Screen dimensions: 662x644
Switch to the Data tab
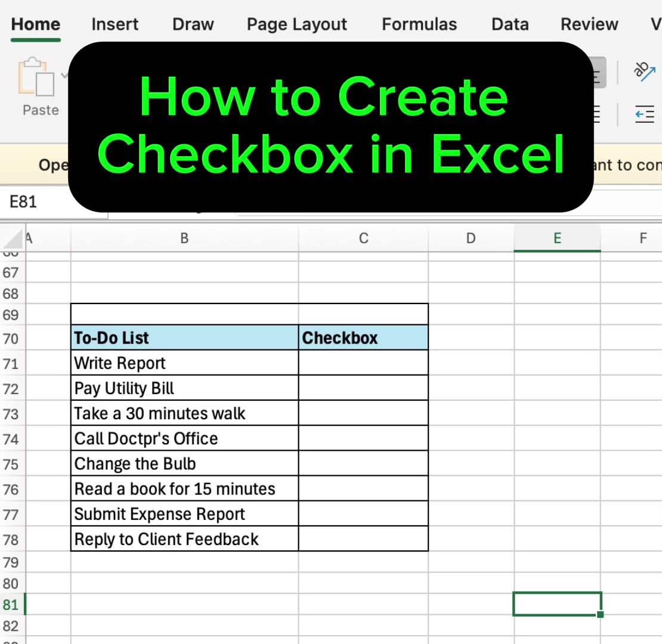coord(510,24)
